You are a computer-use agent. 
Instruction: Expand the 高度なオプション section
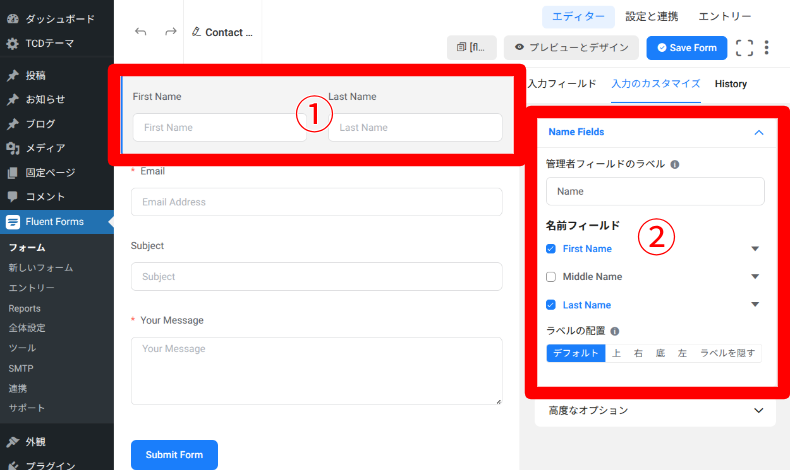coord(655,411)
